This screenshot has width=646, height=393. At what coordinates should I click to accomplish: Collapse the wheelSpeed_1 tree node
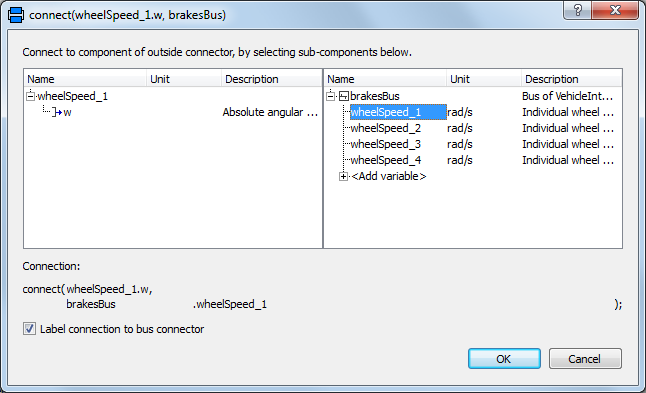30,96
